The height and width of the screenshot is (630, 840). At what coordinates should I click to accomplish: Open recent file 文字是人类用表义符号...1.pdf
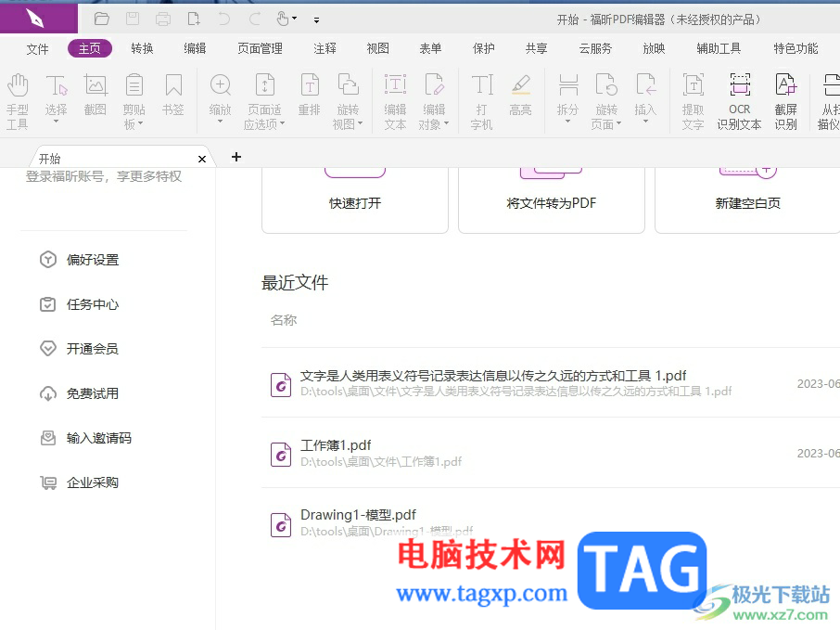pos(551,383)
